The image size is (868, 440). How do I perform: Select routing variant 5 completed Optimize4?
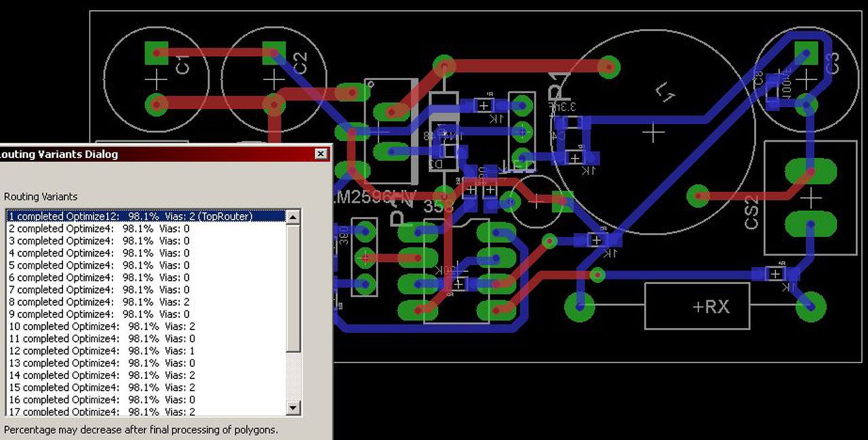point(146,265)
